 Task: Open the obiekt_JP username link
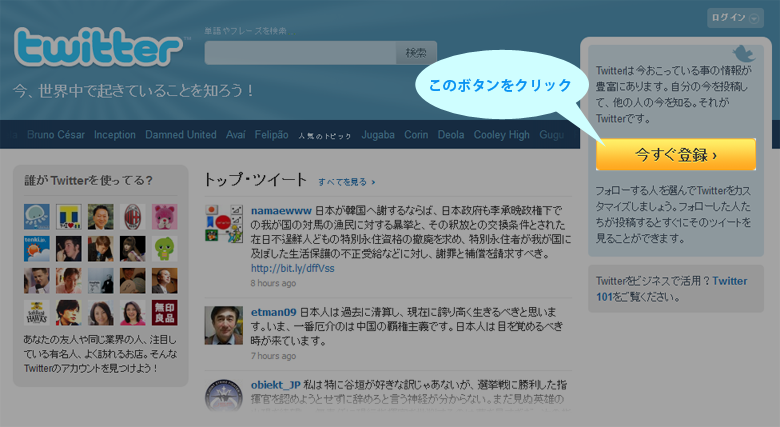click(x=276, y=385)
